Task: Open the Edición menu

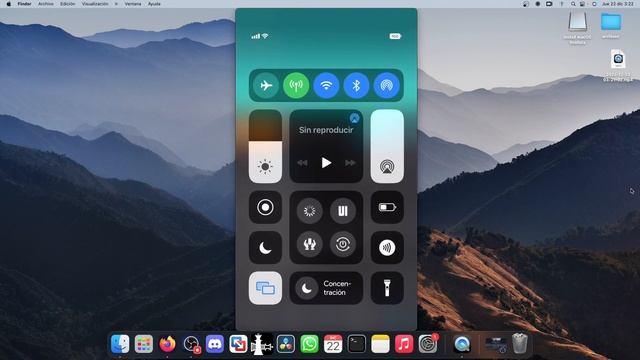Action: tap(68, 4)
